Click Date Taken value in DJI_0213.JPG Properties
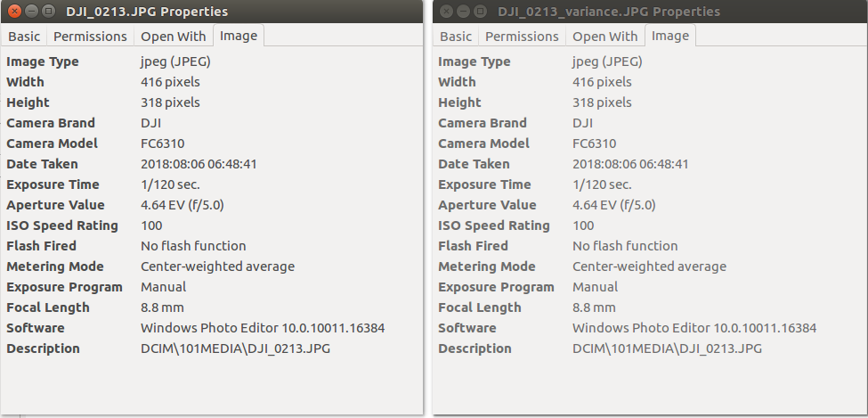This screenshot has width=868, height=418. click(199, 164)
